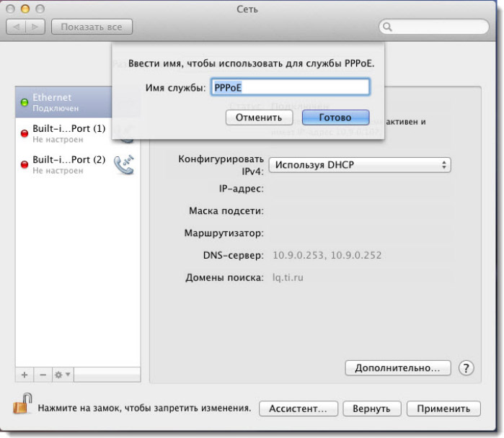
Task: Click the phone icon for Built-i...Port (2)
Action: [x=124, y=165]
